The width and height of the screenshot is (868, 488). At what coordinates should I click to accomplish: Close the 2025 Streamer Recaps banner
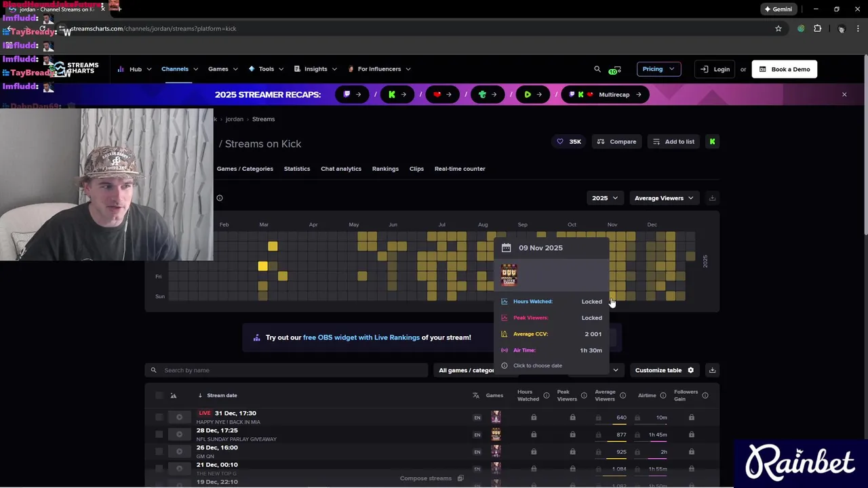[844, 95]
